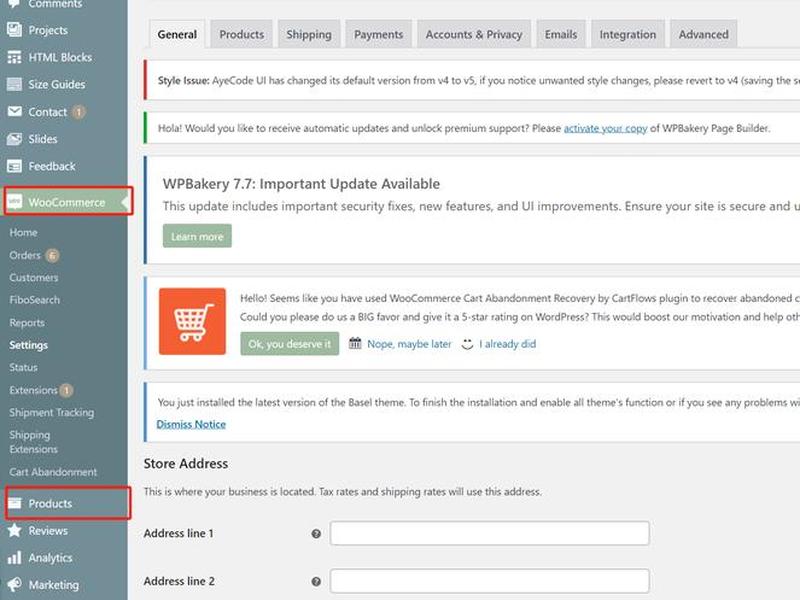Click the Store Address heading
The image size is (800, 600).
click(186, 463)
